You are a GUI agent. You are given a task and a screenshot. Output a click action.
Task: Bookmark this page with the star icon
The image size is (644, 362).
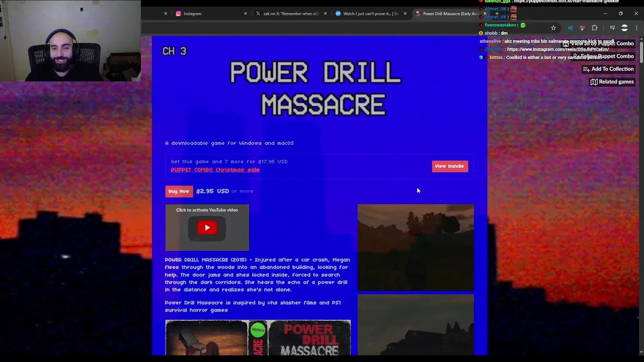tap(553, 28)
